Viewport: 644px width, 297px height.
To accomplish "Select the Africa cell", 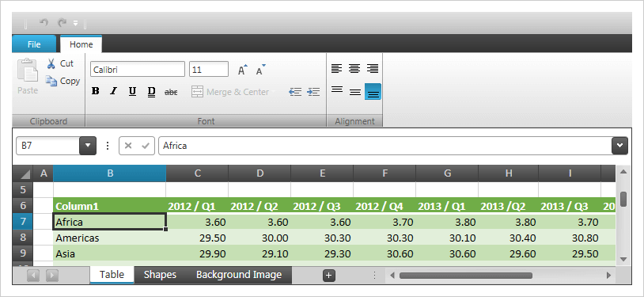I will [x=110, y=222].
